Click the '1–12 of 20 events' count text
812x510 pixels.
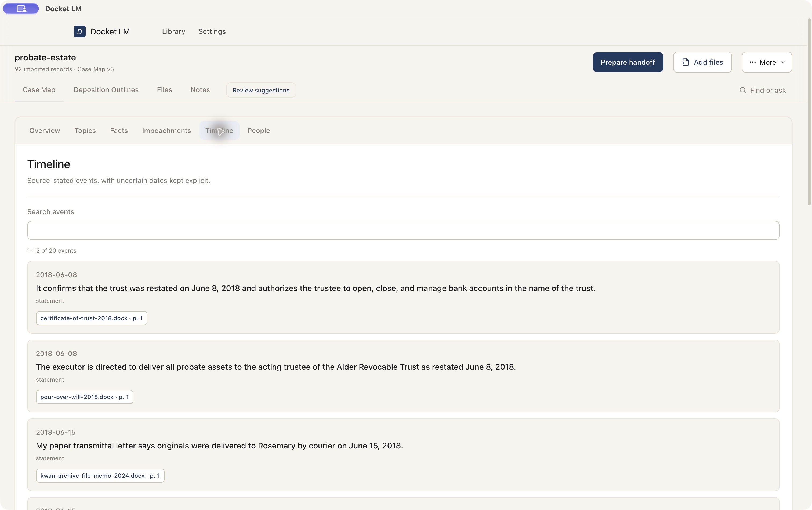click(52, 251)
